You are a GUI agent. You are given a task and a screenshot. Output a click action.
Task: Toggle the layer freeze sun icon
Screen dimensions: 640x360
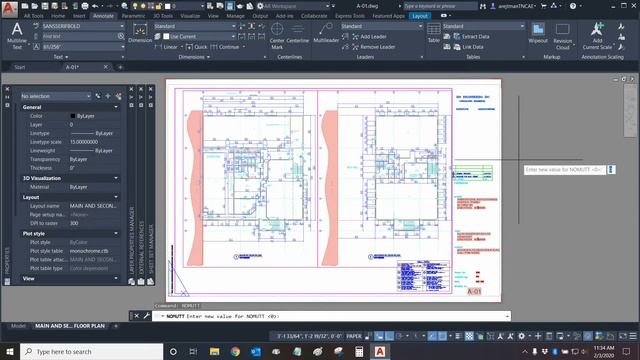click(x=143, y=6)
